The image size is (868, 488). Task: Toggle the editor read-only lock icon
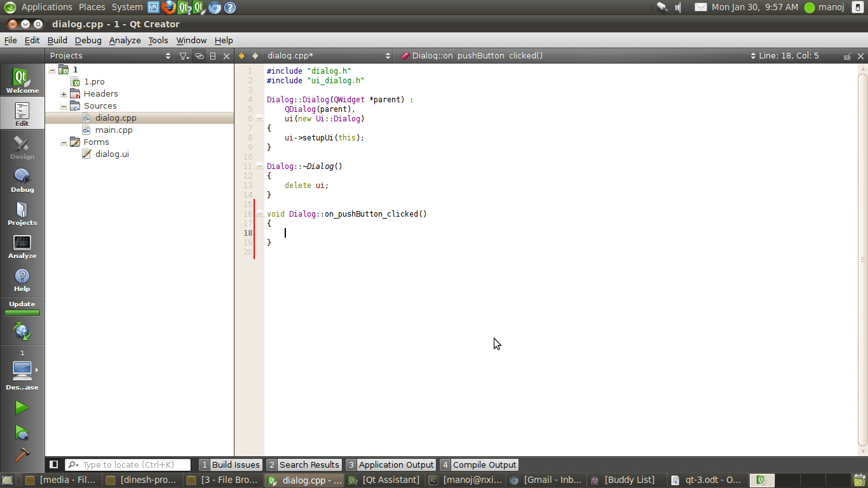[x=847, y=56]
